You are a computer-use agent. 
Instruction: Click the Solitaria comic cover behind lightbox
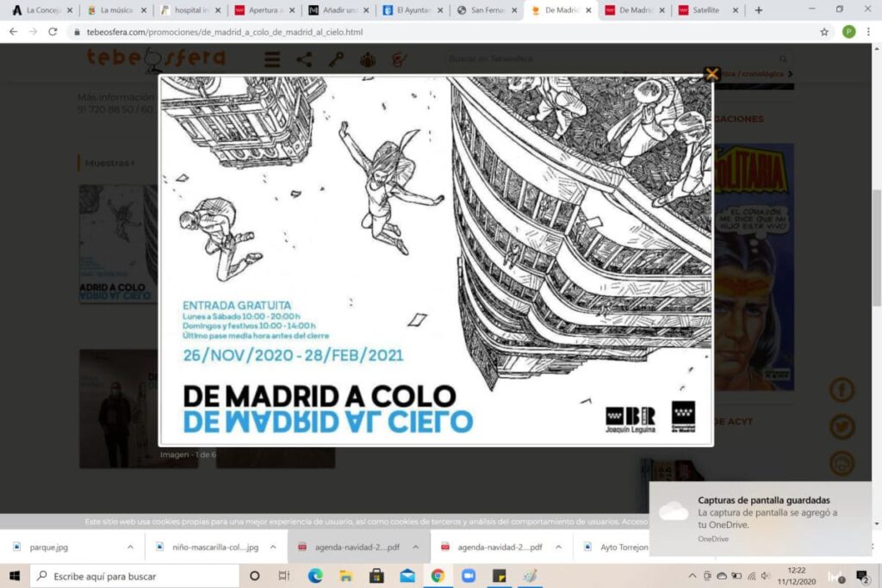754,267
